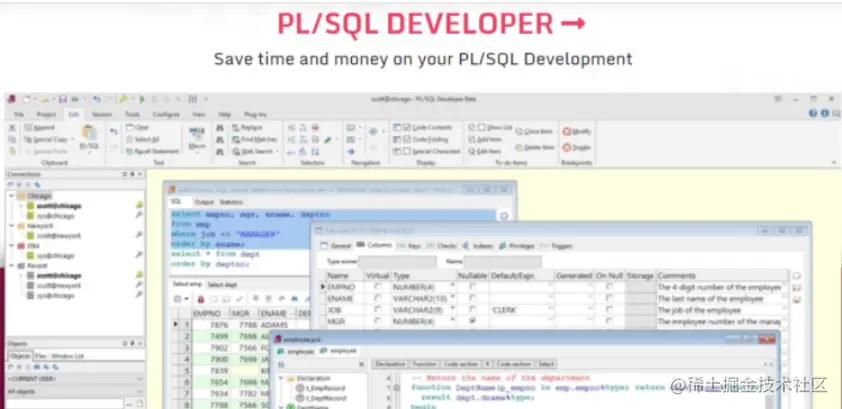Click the blue Info icon top right
This screenshot has width=842, height=409.
[825, 113]
